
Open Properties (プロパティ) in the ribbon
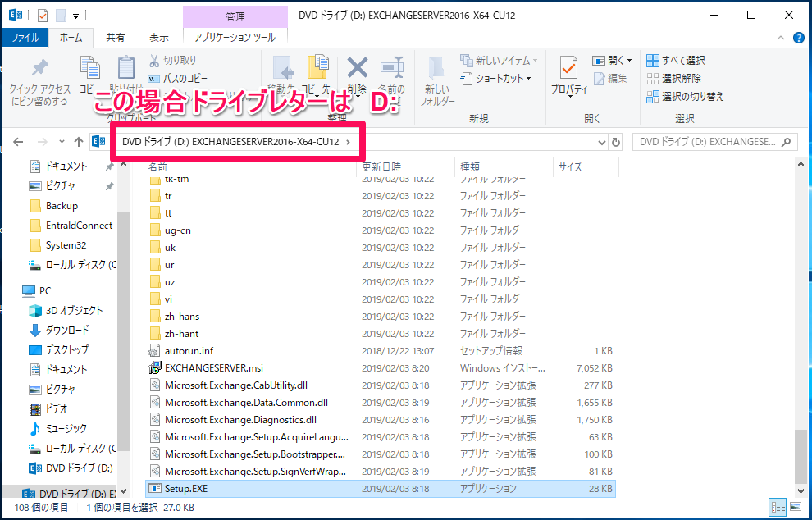[568, 76]
